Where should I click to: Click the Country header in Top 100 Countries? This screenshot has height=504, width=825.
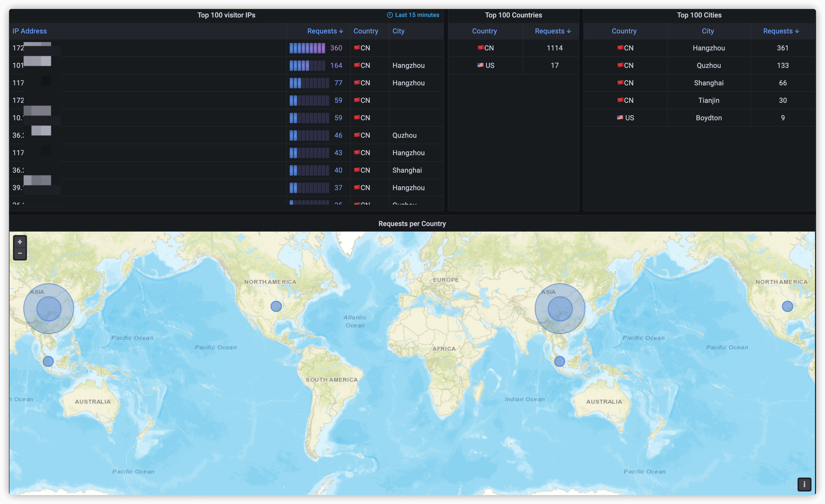tap(484, 31)
